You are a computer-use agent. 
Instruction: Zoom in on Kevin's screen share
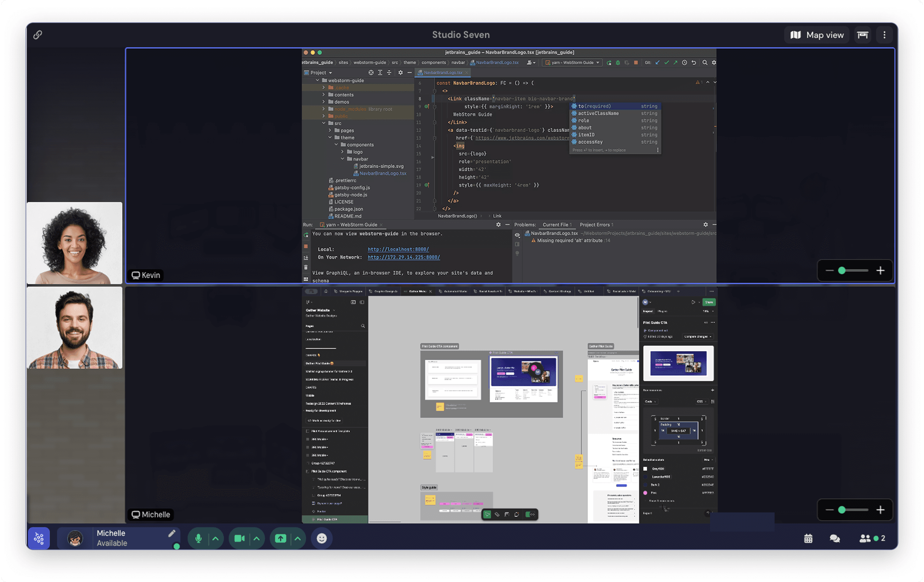[x=880, y=271]
